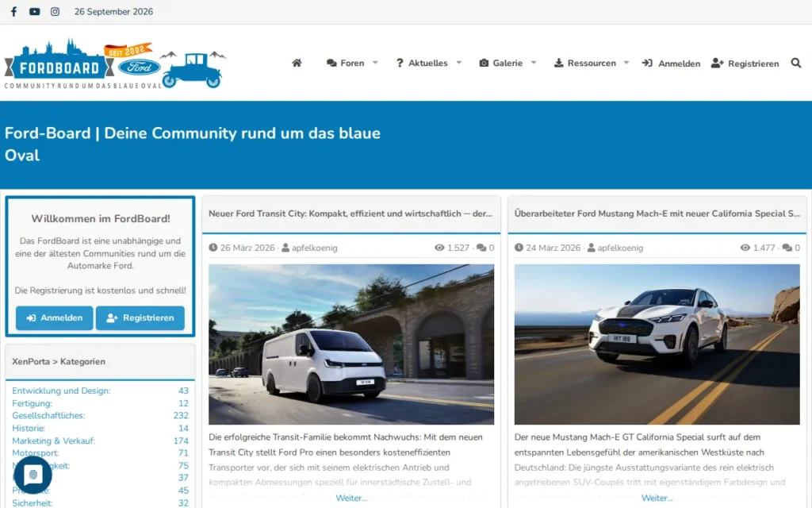Open category Sicherheit

(x=32, y=502)
